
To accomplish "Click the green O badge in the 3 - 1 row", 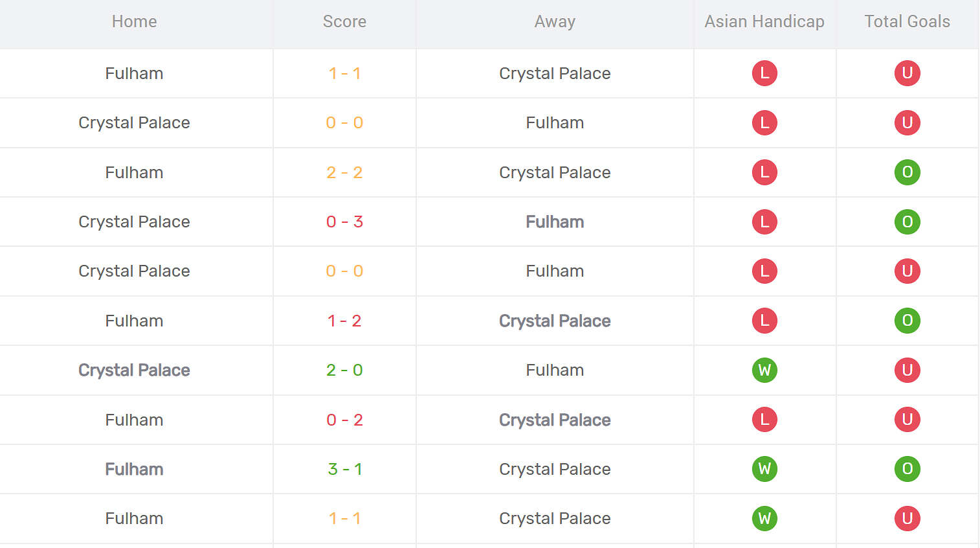I will click(907, 469).
